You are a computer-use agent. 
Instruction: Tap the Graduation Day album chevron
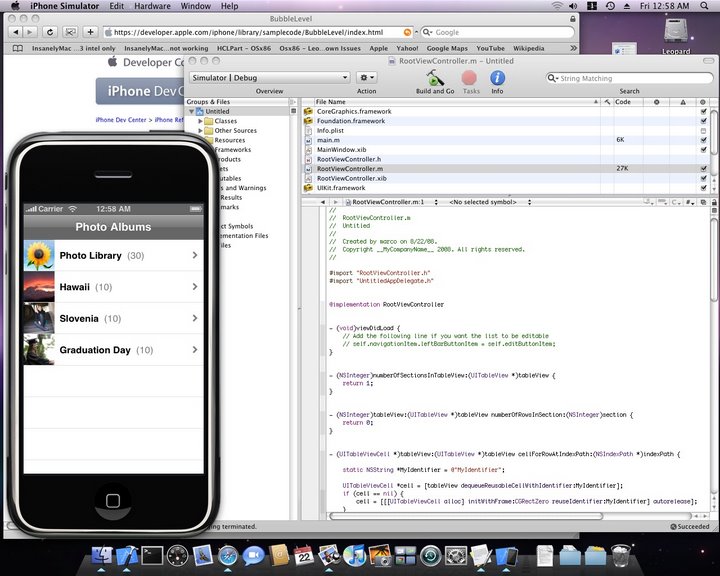pos(195,350)
